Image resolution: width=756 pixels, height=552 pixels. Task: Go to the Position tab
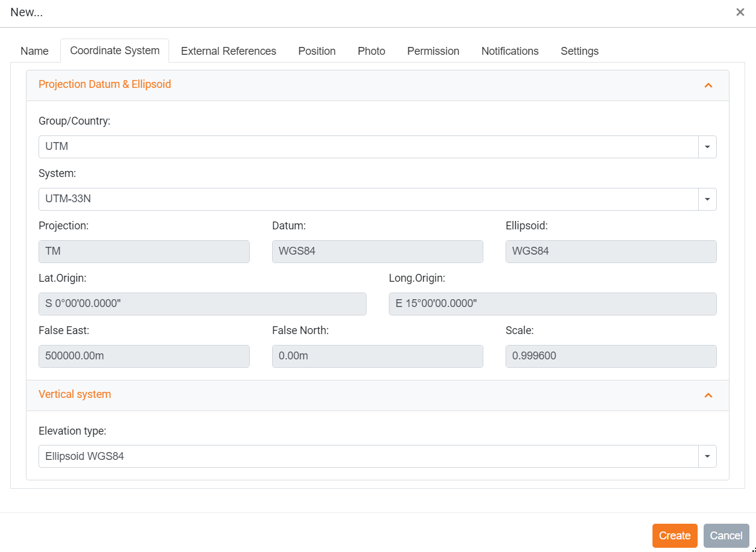(x=317, y=51)
